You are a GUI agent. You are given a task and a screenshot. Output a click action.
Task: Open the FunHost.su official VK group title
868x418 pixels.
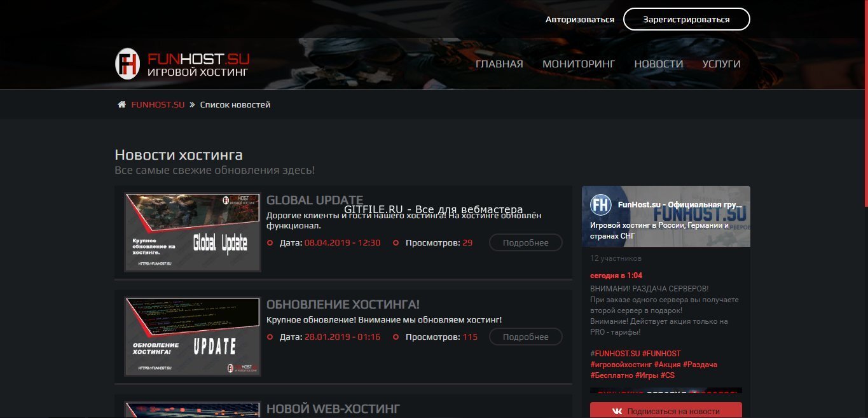point(680,205)
